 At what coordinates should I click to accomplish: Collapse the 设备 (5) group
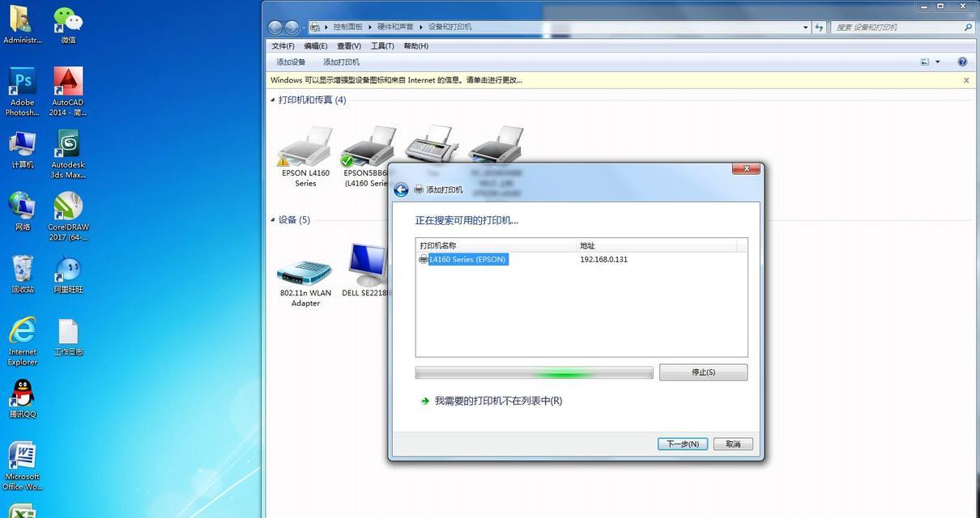pyautogui.click(x=272, y=219)
